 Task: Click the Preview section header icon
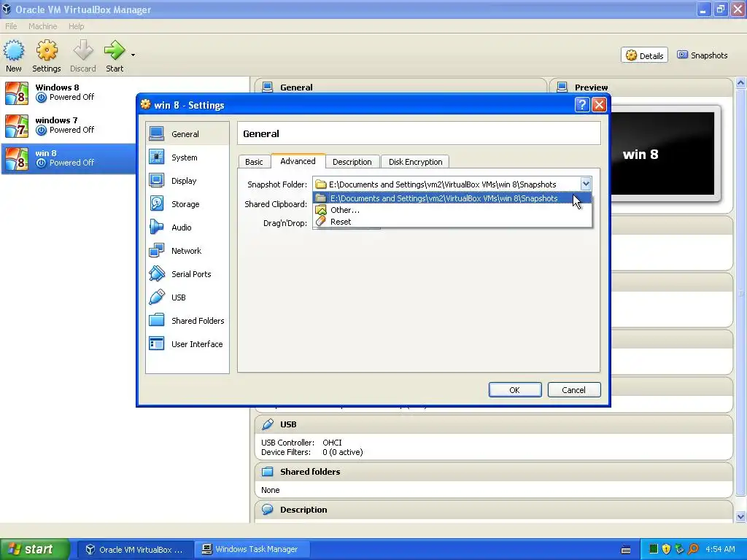562,87
